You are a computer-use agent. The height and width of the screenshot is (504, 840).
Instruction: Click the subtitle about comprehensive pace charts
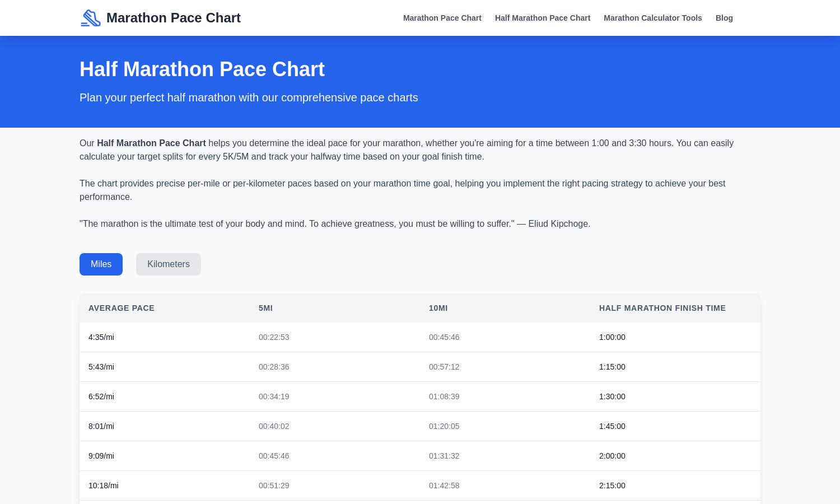point(249,97)
